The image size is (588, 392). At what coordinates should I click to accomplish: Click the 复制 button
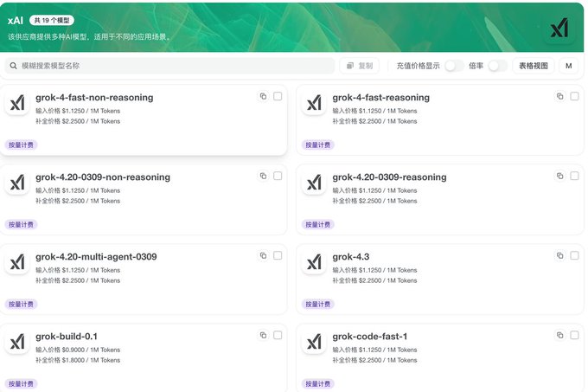[x=359, y=66]
